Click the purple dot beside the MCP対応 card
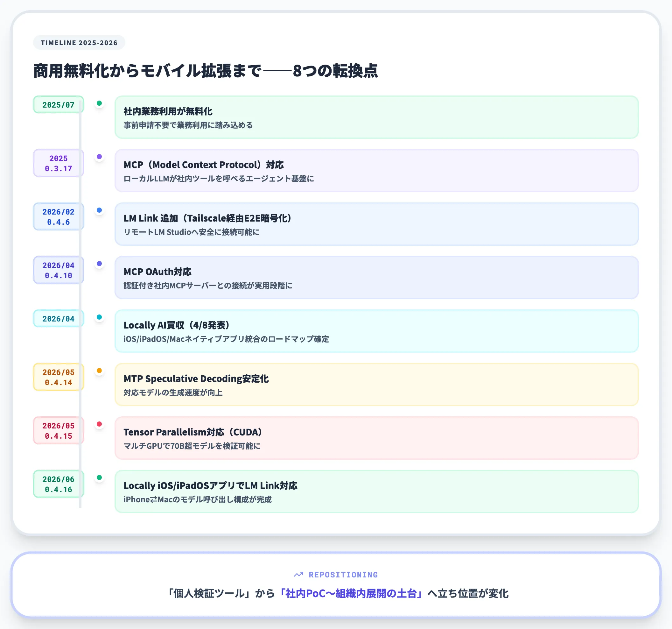 click(99, 157)
